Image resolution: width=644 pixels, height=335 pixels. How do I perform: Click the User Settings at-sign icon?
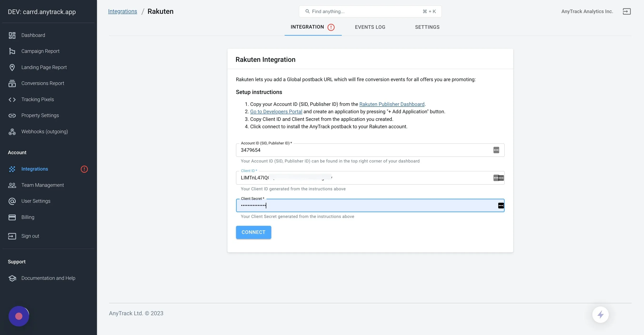point(12,201)
